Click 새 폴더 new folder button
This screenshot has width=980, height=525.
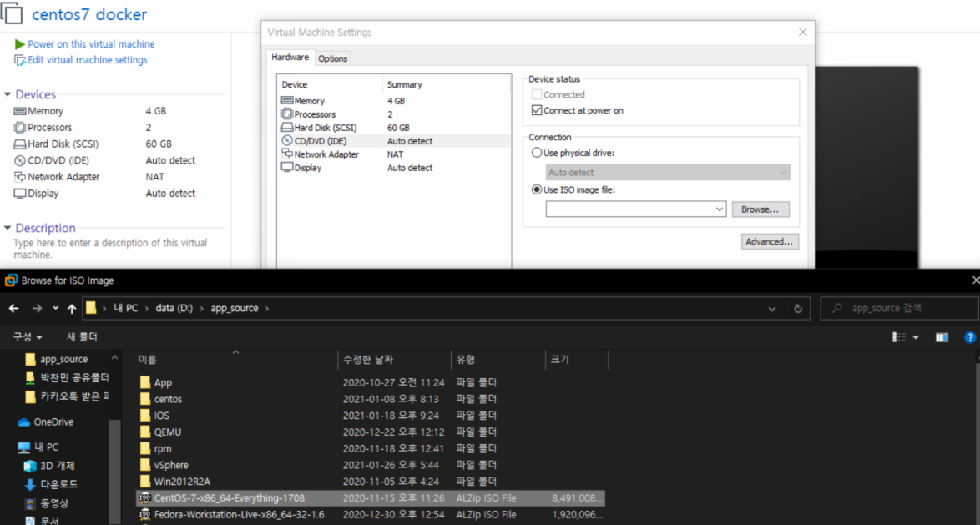pyautogui.click(x=83, y=337)
